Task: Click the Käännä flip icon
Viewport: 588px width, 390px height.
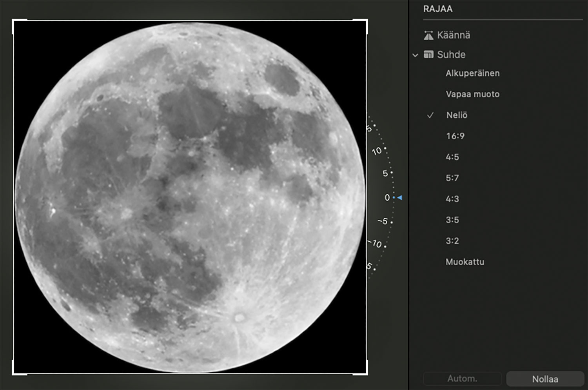Action: (x=428, y=35)
